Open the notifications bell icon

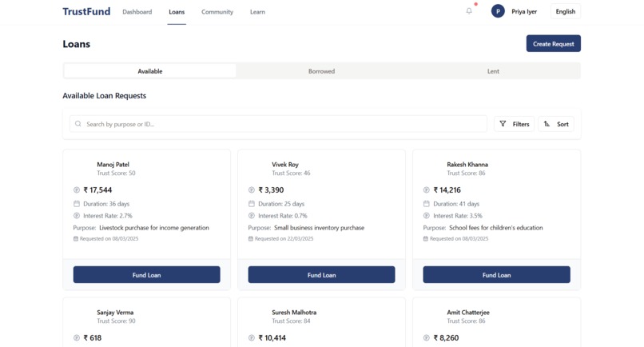(x=469, y=11)
